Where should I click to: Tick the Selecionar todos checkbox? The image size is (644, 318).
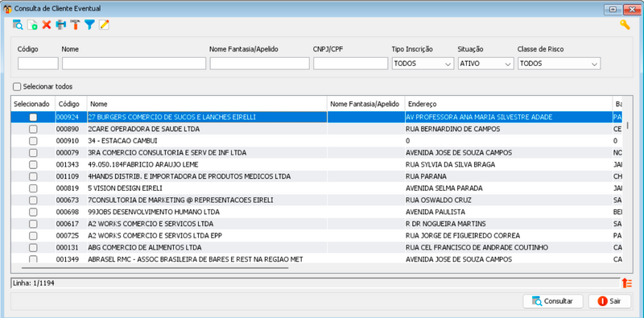point(16,87)
